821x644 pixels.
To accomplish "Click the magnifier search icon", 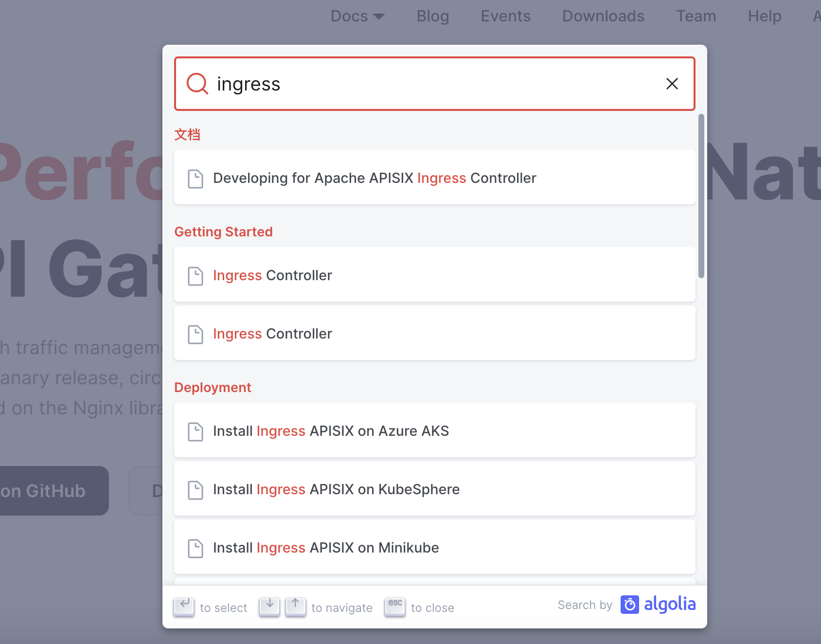I will tap(197, 84).
